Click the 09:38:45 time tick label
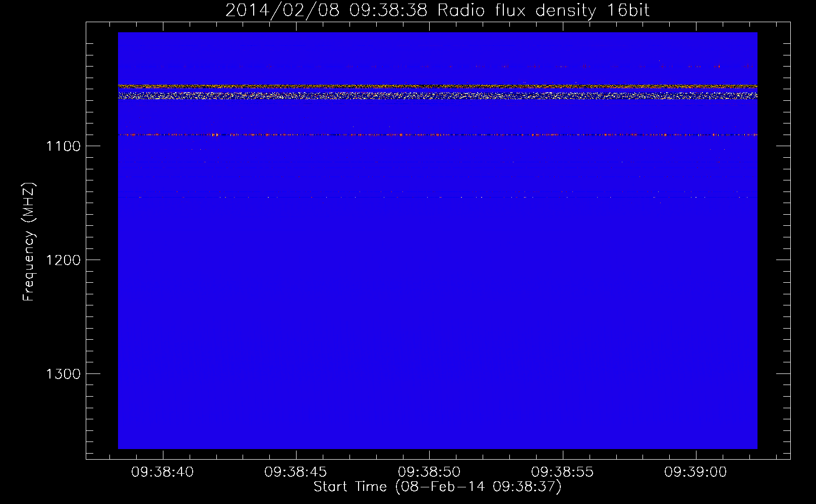816x504 pixels. coord(296,472)
